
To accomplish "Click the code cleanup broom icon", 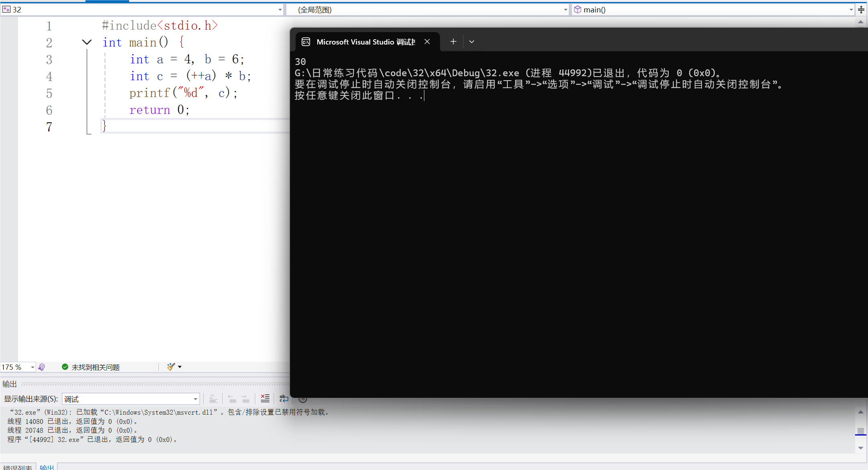I will 171,367.
